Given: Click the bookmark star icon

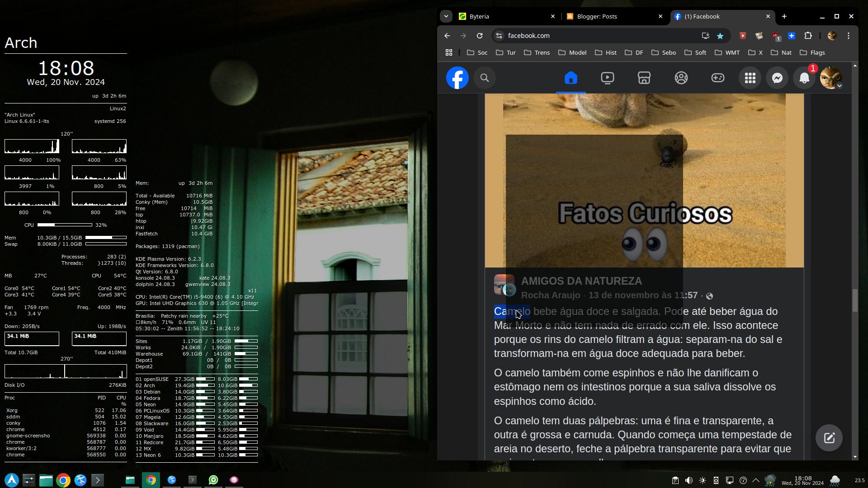Looking at the screenshot, I should (720, 36).
